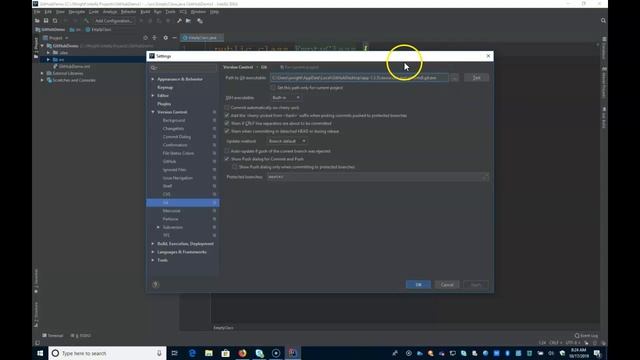Expand External Libraries in Project tree
640x360 pixels.
point(42,73)
